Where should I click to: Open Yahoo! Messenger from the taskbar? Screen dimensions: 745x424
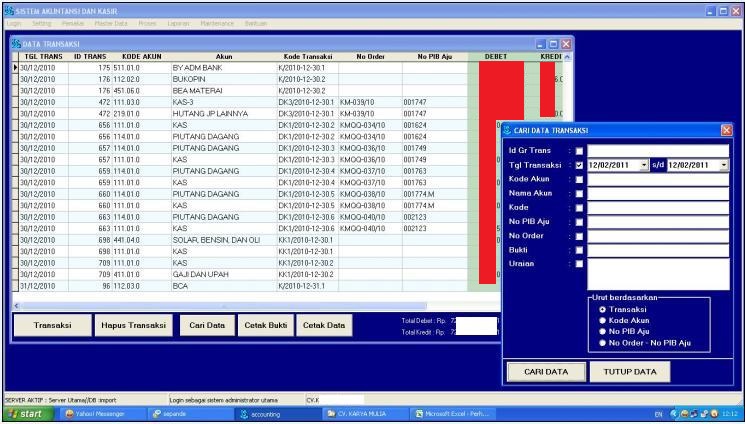click(x=97, y=415)
